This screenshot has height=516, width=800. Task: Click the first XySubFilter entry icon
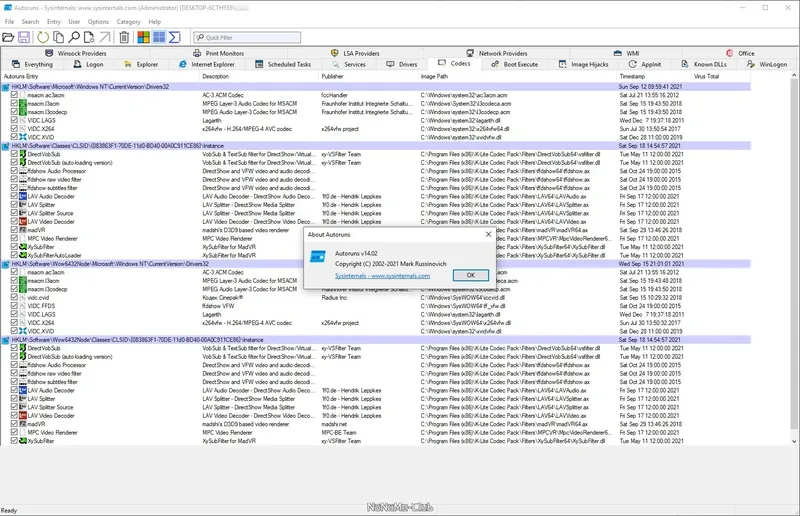click(23, 247)
